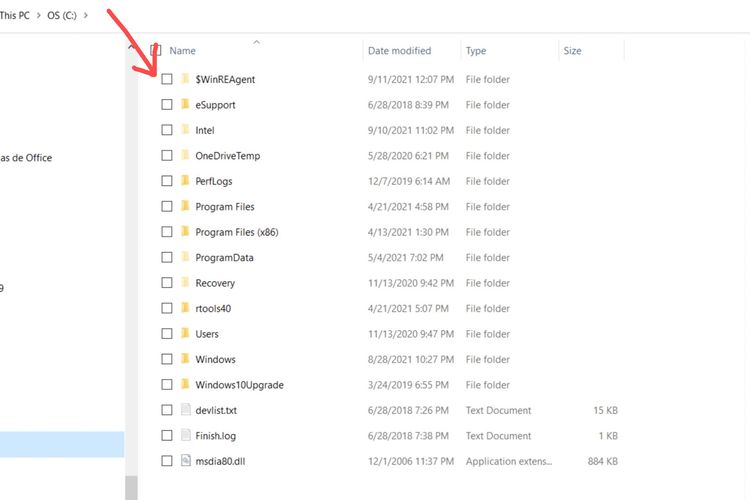
Task: Click the Size column header
Action: click(572, 51)
